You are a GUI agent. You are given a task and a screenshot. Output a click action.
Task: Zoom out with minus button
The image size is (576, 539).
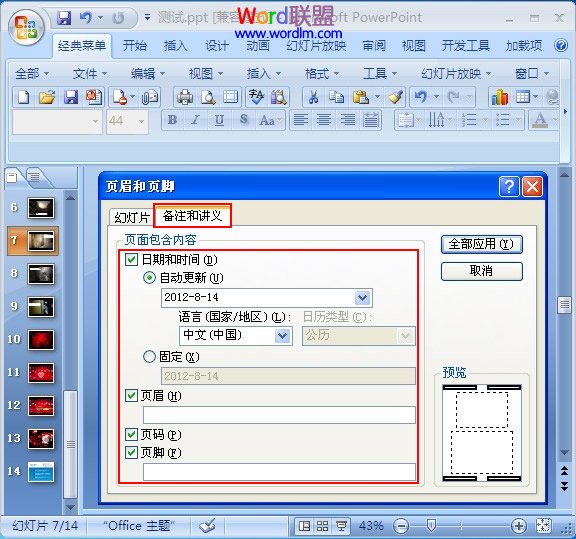pyautogui.click(x=400, y=526)
